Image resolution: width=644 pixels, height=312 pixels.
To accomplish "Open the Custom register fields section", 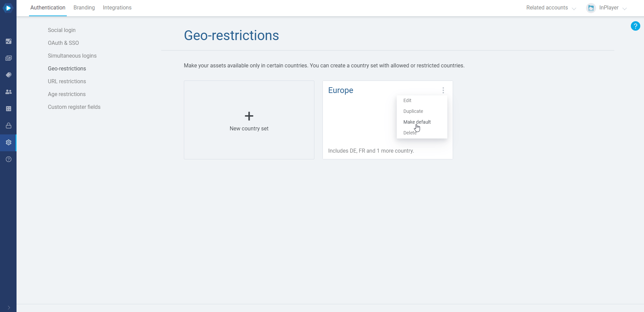I will click(x=74, y=107).
